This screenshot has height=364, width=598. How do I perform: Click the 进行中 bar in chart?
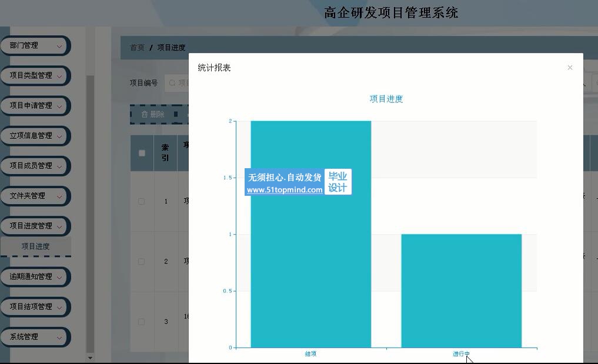tap(461, 290)
